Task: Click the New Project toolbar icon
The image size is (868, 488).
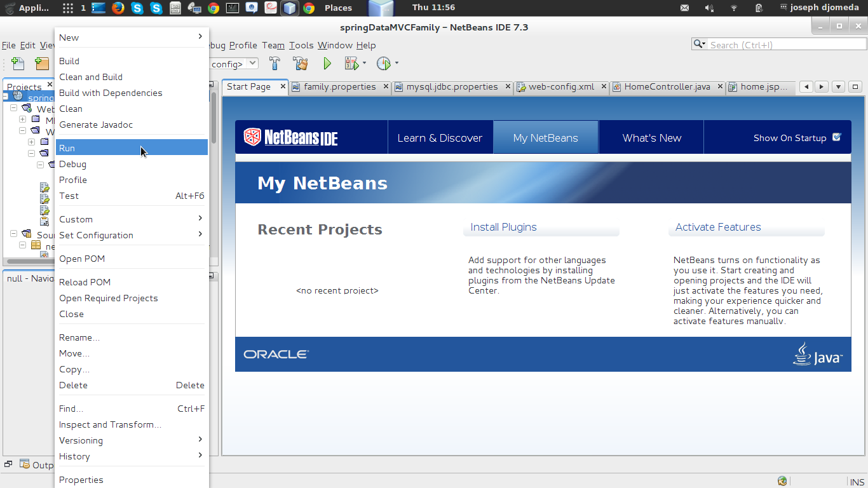Action: 42,64
